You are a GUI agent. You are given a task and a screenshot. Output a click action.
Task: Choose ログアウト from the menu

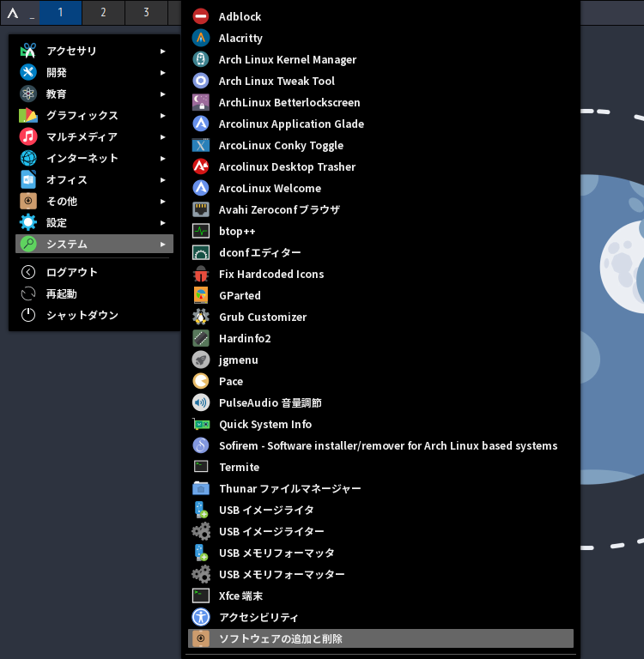tap(94, 272)
